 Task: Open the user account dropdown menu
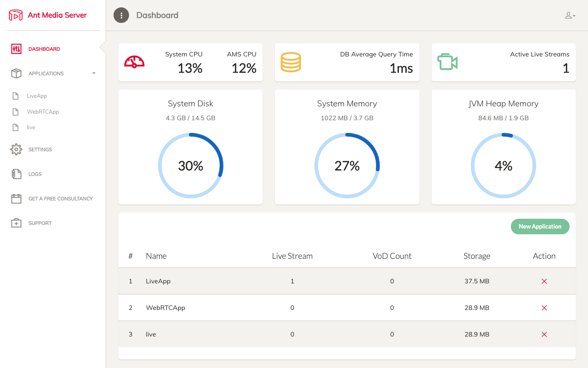pos(570,16)
